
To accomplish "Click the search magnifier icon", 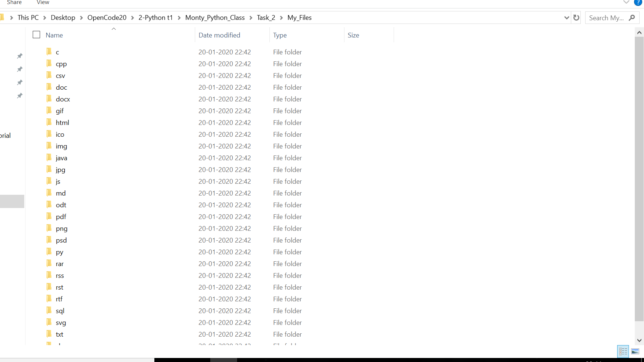I will [x=633, y=17].
